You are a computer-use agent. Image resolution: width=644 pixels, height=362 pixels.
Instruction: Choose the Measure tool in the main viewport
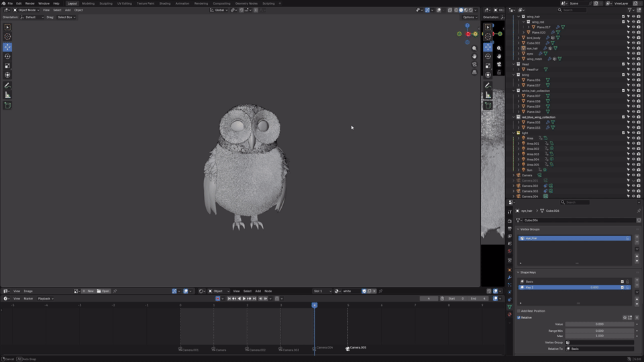click(x=7, y=95)
